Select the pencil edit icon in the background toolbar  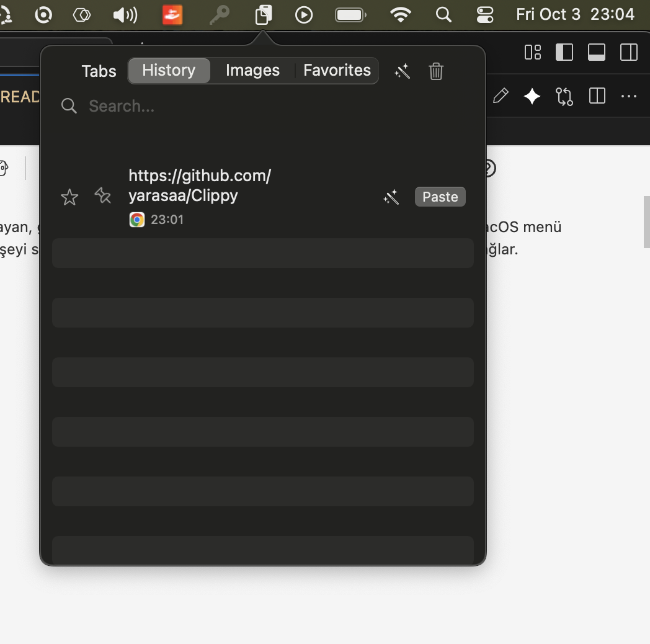[501, 96]
